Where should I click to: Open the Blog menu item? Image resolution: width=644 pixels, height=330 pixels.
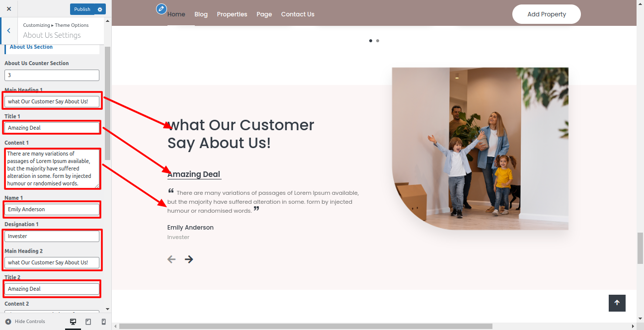(x=201, y=14)
